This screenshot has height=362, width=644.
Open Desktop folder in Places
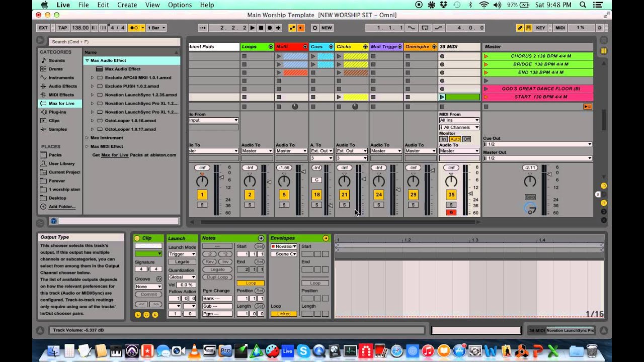click(57, 198)
